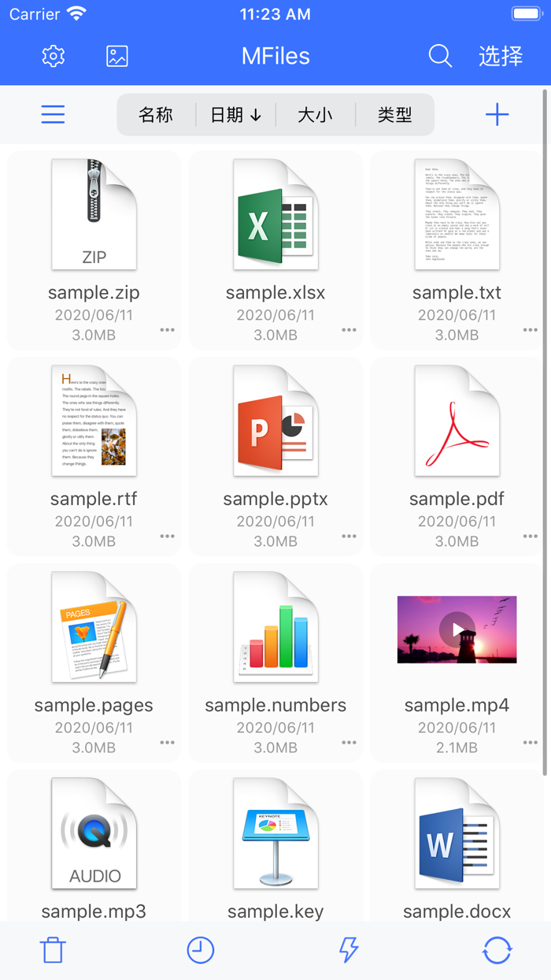This screenshot has height=980, width=551.
Task: Open more options for sample.mp4
Action: pos(531,743)
